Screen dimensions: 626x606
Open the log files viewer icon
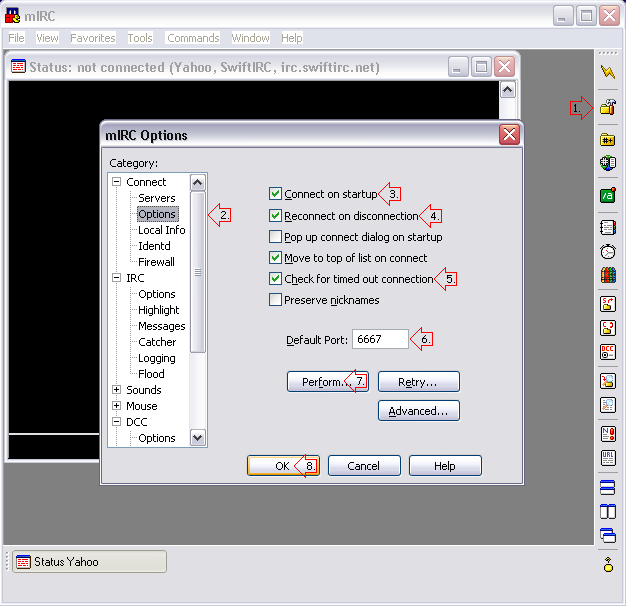[608, 405]
